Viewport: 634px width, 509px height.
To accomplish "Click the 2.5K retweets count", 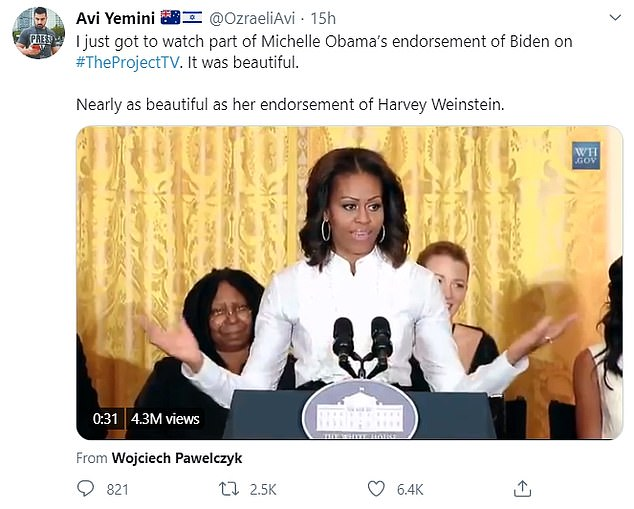I will (264, 489).
